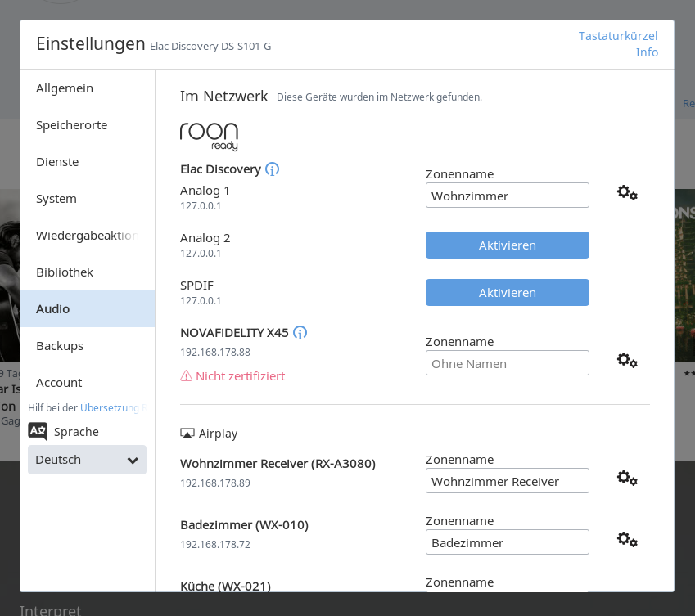Follow the Übersetzung translation help link
Image resolution: width=695 pixels, height=616 pixels.
110,407
